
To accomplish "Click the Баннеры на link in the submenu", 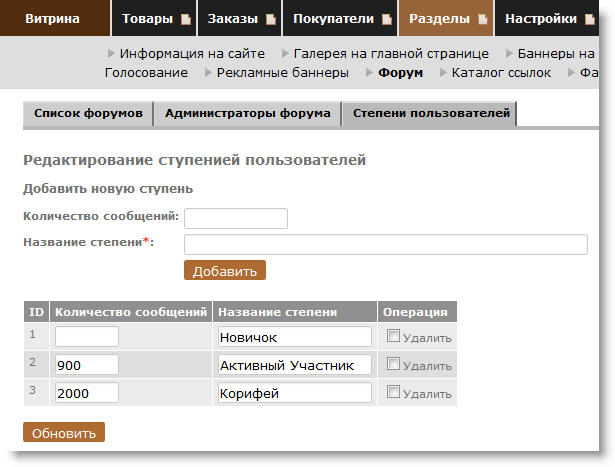I will coord(556,53).
